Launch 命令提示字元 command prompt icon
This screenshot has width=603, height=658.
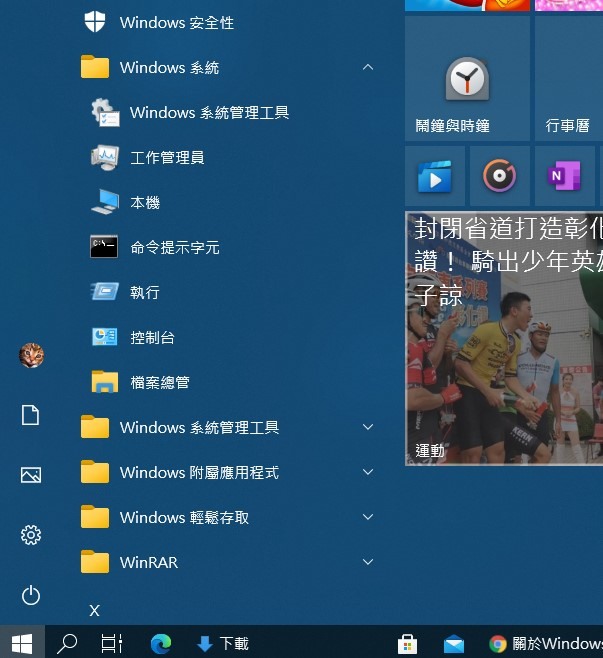[x=104, y=247]
